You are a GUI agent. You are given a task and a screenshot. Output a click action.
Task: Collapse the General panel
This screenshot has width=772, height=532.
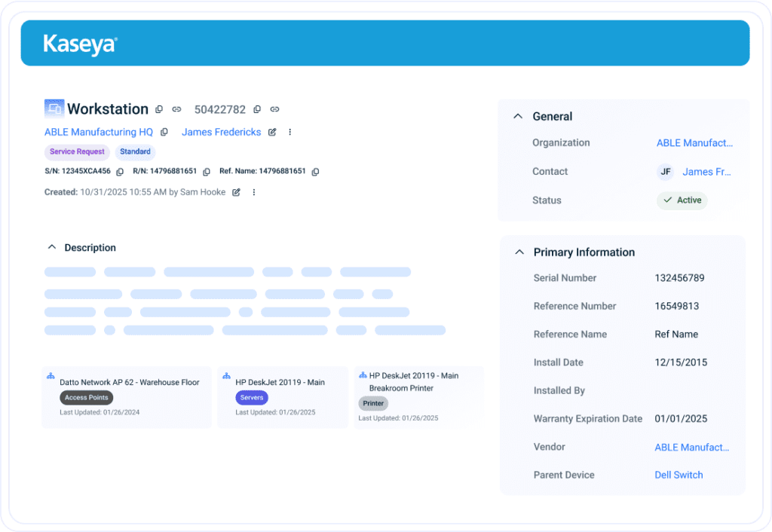pyautogui.click(x=518, y=116)
